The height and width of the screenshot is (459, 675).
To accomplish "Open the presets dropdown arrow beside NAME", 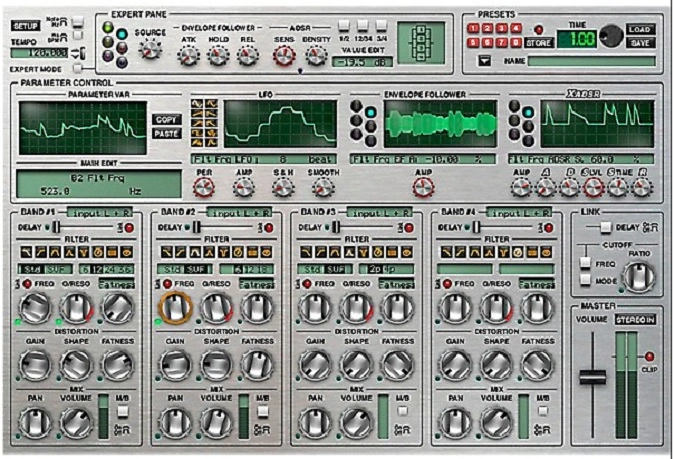I will pos(485,61).
